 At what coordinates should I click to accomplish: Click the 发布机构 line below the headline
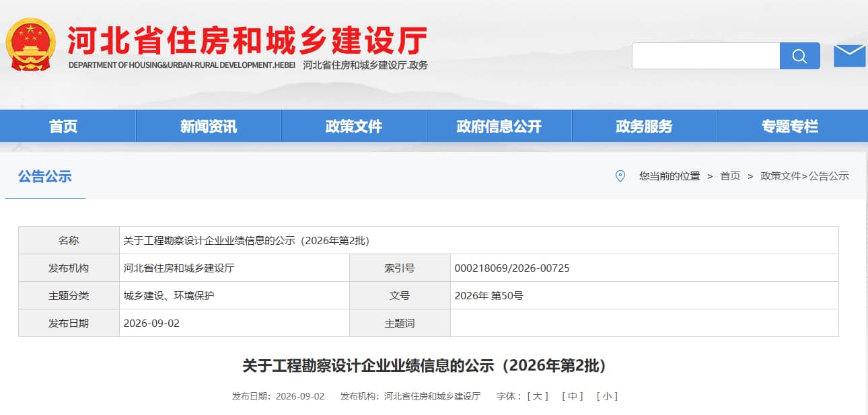tap(410, 396)
